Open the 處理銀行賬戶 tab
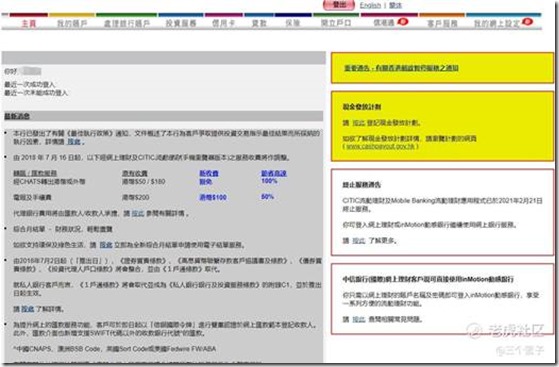The image size is (559, 367). [x=127, y=24]
